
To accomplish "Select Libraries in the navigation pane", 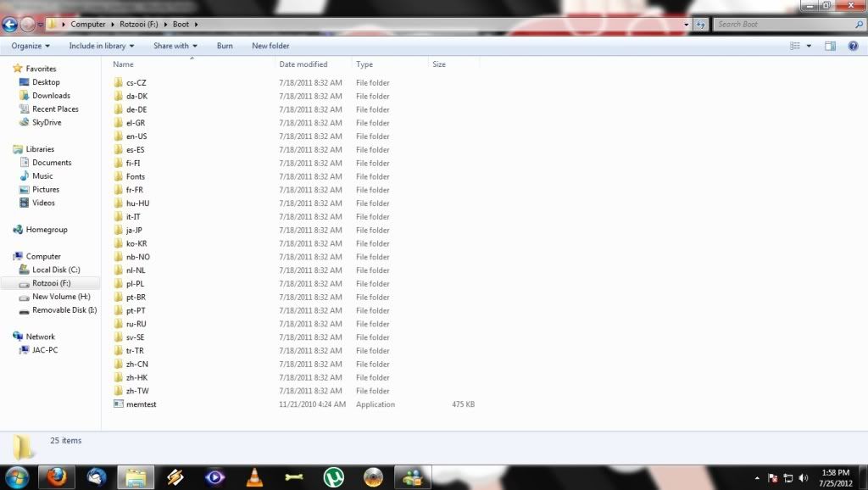I will click(x=40, y=149).
